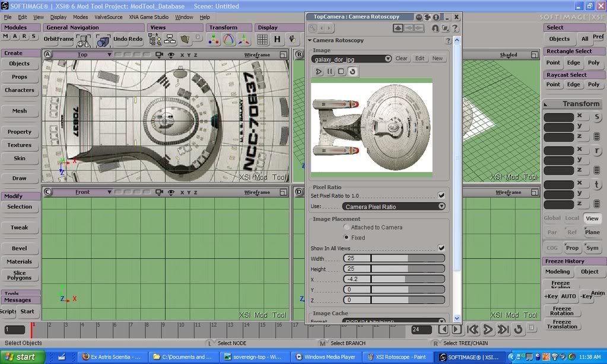This screenshot has width=607, height=364.
Task: Select the Attached to Camera radio option
Action: (347, 227)
